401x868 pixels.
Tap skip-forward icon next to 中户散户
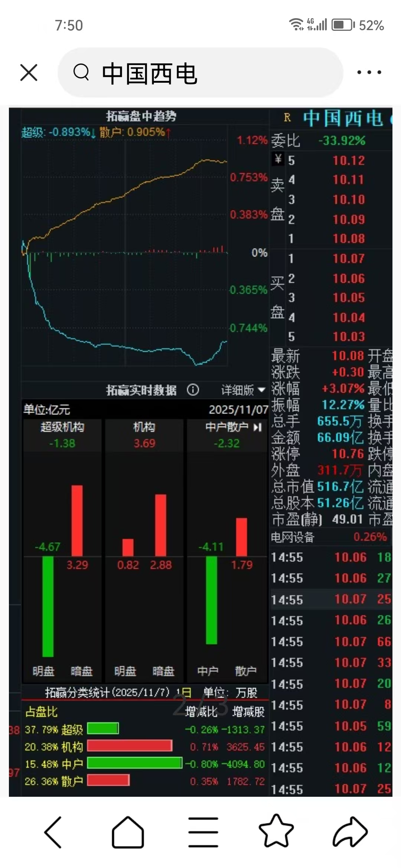[x=258, y=427]
